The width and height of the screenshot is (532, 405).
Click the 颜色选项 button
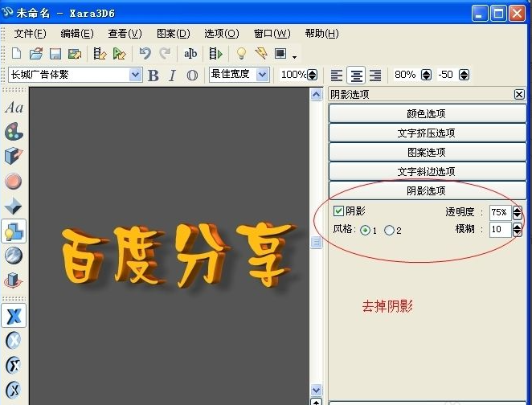(427, 113)
